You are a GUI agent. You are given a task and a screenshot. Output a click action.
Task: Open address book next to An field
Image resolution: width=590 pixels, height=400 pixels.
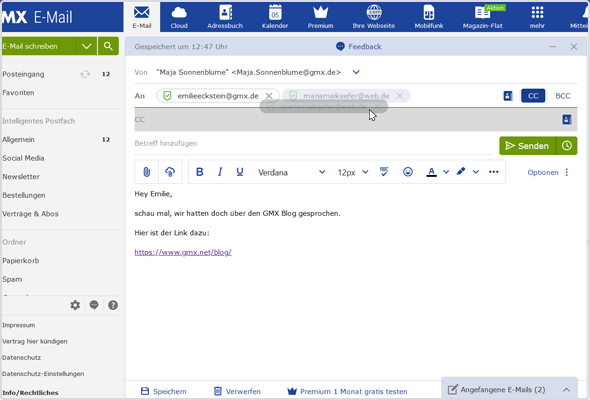(508, 96)
